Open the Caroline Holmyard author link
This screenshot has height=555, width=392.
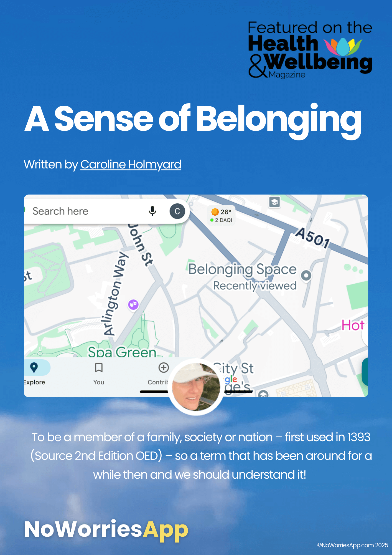click(131, 165)
